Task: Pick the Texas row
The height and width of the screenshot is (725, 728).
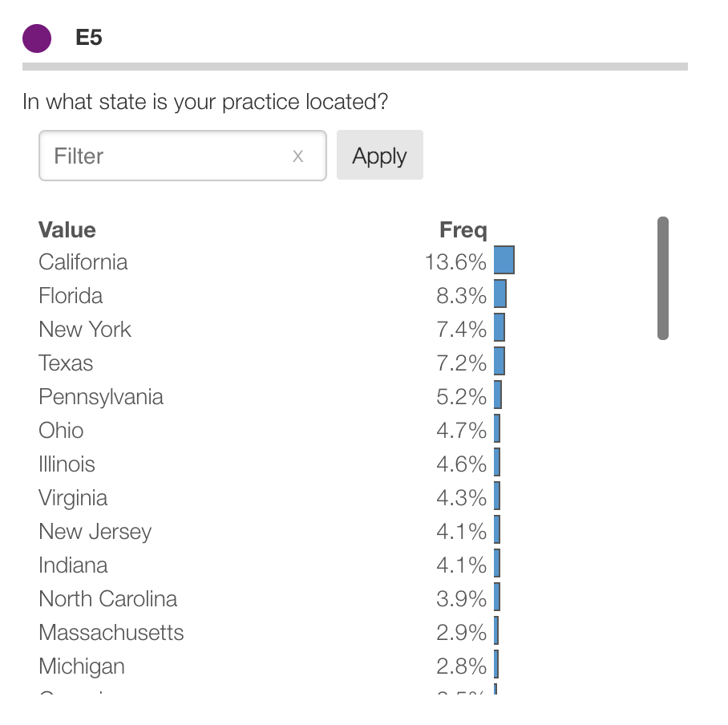Action: (66, 363)
